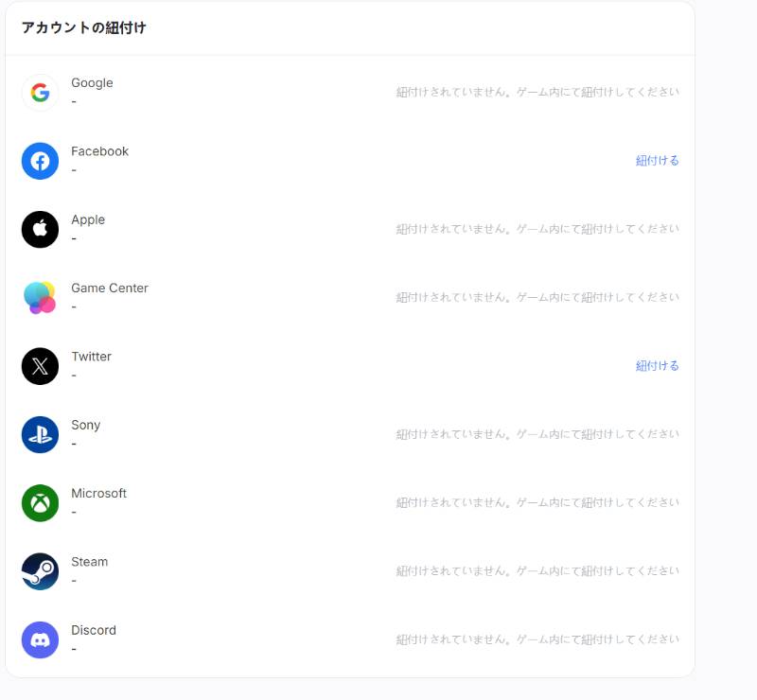This screenshot has height=700, width=757.
Task: Click the Apple logo icon
Action: 40,229
